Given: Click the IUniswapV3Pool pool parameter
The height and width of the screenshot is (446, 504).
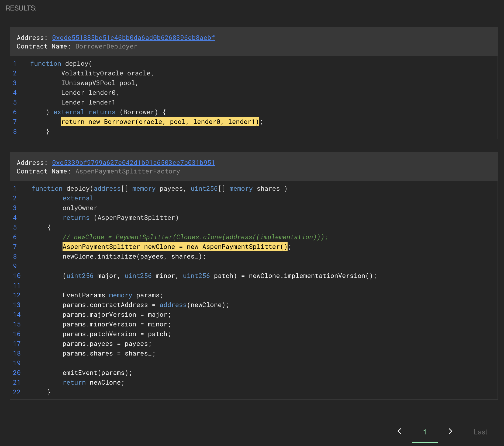Looking at the screenshot, I should click(x=99, y=83).
